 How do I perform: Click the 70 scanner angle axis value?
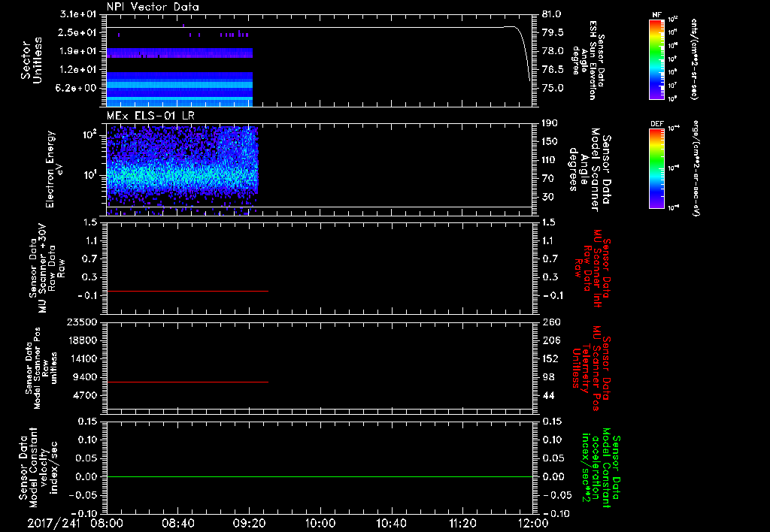click(547, 179)
